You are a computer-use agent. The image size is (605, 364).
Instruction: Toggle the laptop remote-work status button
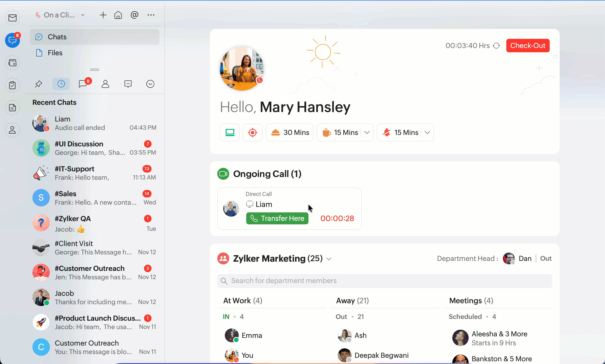(x=229, y=132)
